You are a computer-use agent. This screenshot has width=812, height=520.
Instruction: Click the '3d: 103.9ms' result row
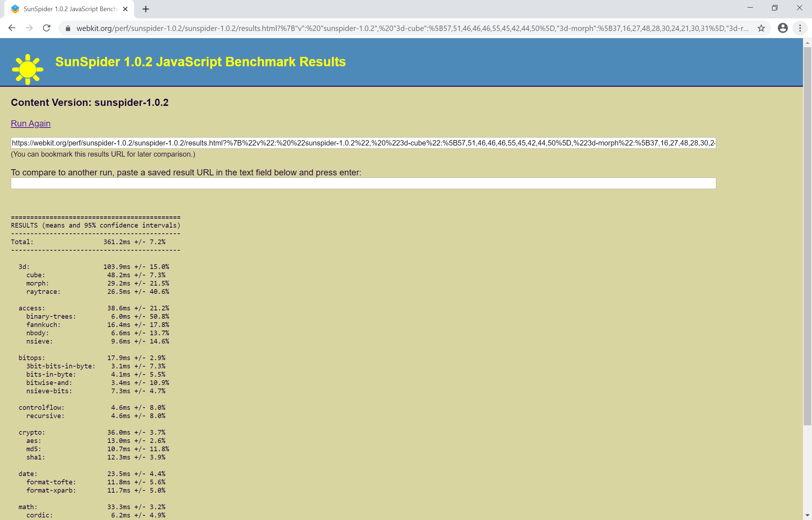pyautogui.click(x=94, y=267)
